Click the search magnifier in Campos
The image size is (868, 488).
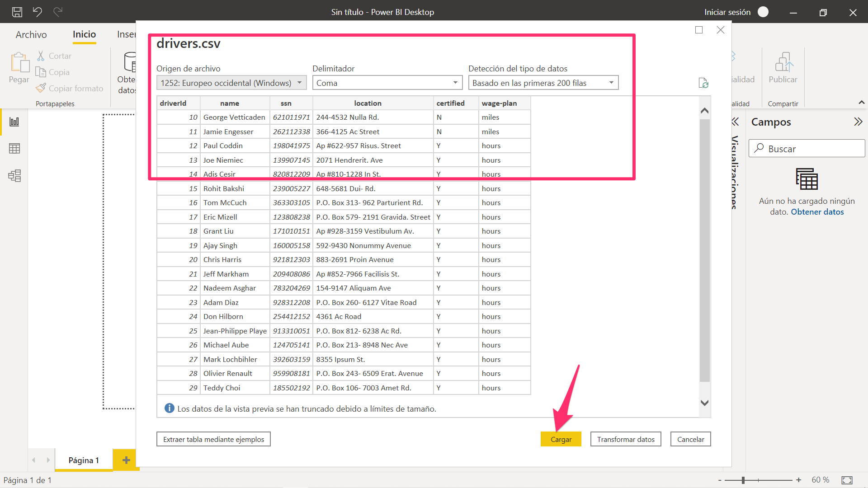(x=759, y=148)
